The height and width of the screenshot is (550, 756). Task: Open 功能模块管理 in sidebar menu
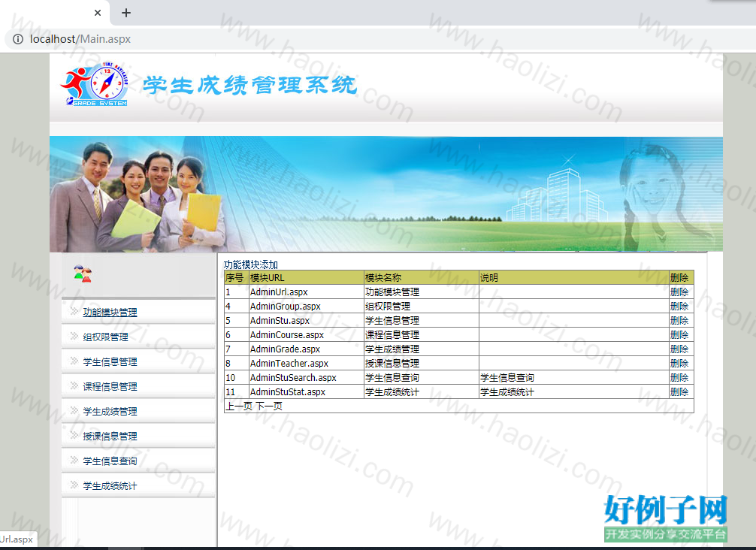pos(110,313)
